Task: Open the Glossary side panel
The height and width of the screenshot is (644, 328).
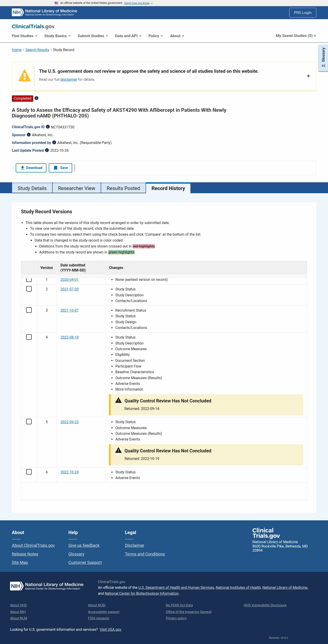Action: pyautogui.click(x=323, y=58)
